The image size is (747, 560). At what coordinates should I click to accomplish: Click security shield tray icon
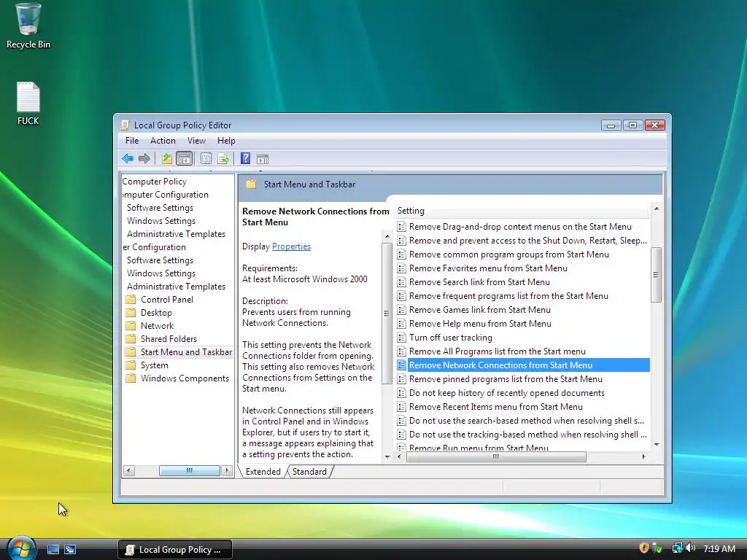click(x=643, y=548)
